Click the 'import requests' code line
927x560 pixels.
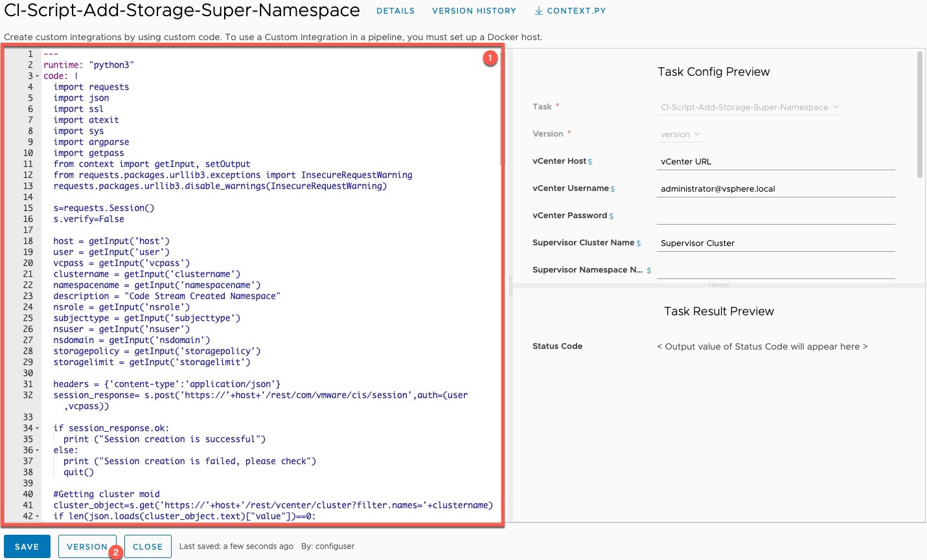(x=91, y=87)
